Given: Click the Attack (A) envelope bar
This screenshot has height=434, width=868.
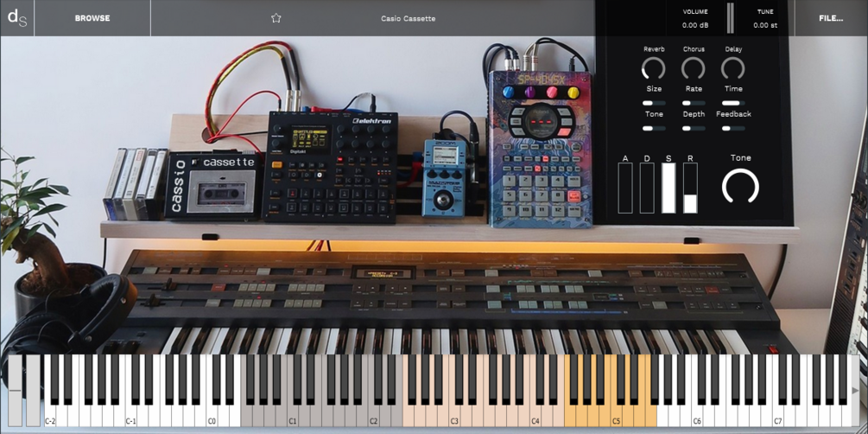Looking at the screenshot, I should [x=625, y=188].
